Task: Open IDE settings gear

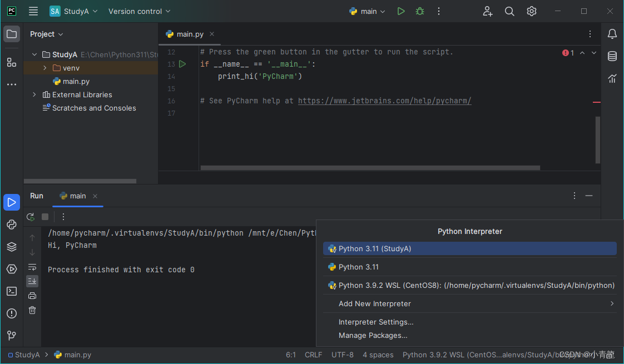Action: [x=531, y=11]
